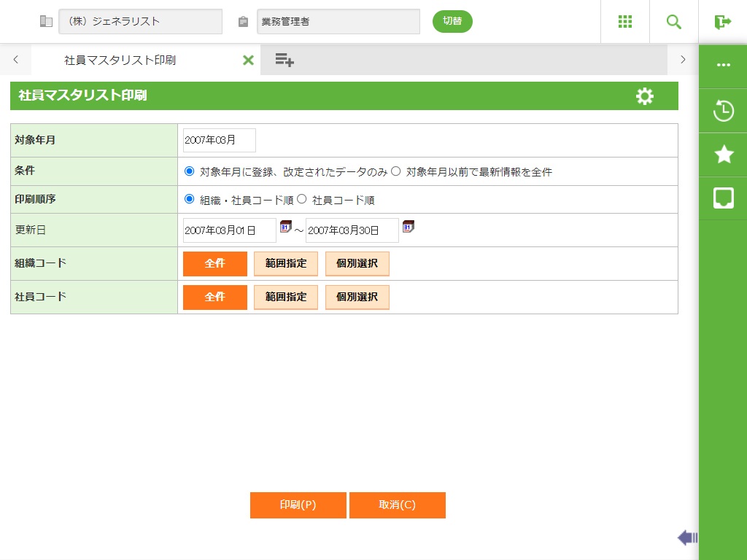Open settings gear in green header
The image size is (747, 560).
[645, 96]
